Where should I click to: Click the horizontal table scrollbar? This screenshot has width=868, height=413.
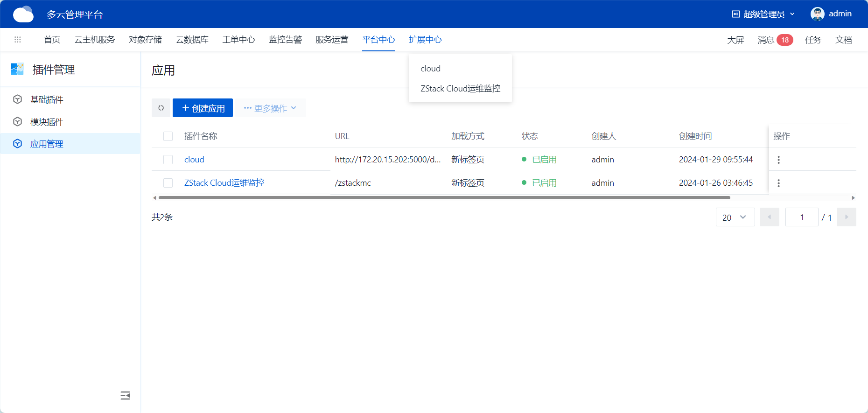443,198
